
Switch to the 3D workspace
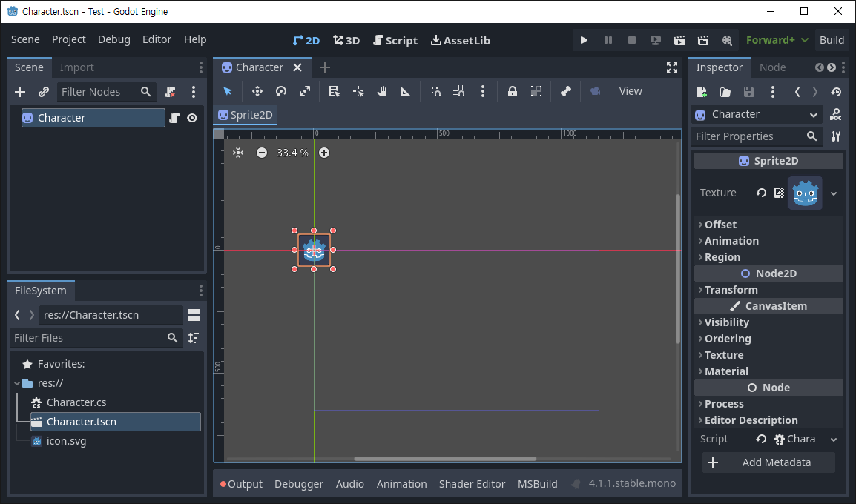(x=346, y=40)
